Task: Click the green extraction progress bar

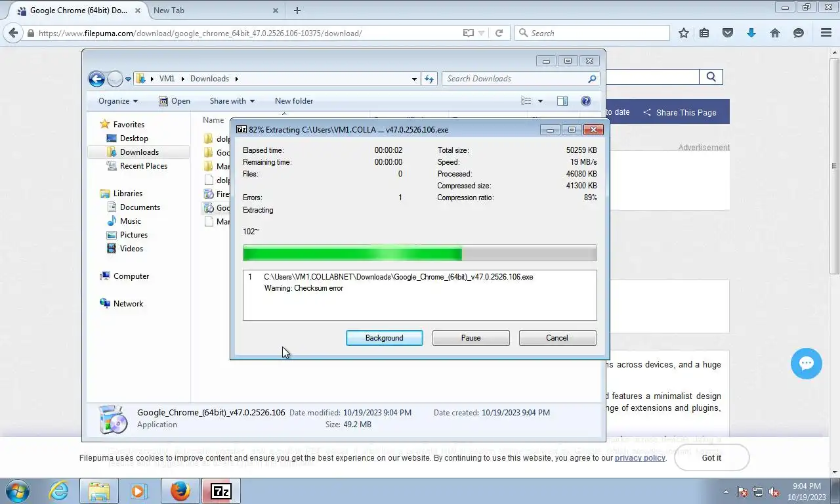Action: pyautogui.click(x=420, y=253)
